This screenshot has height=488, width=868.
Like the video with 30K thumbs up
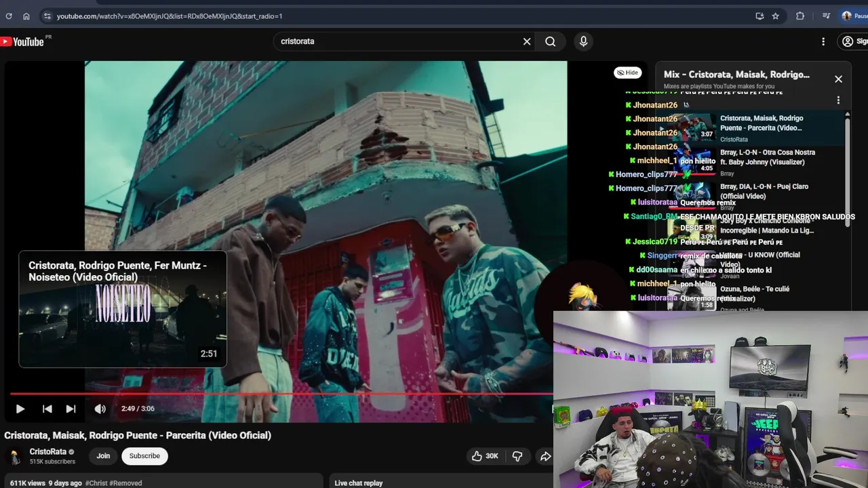click(485, 456)
